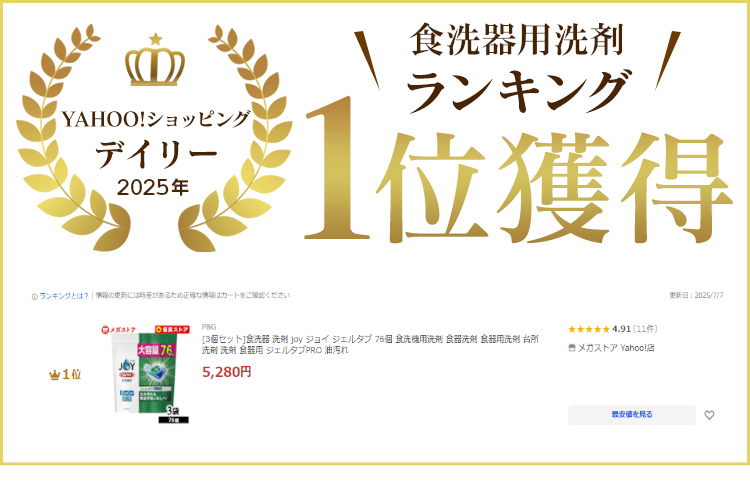Click the gold five-star rating icons
Screen dimensions: 750x488
[x=589, y=329]
